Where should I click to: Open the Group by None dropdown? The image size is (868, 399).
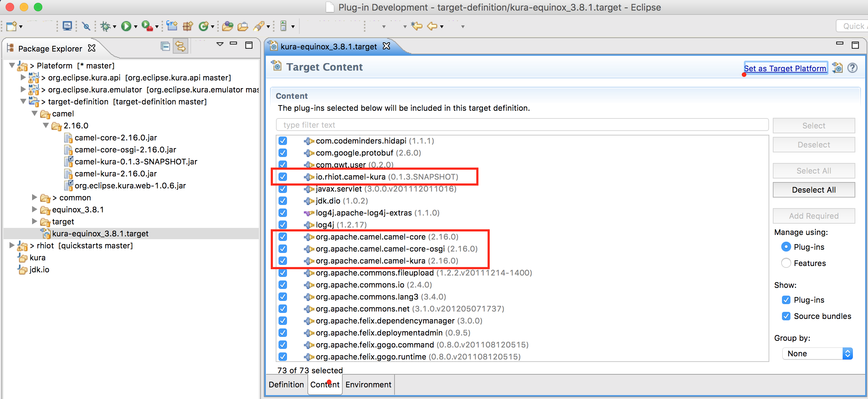(817, 353)
